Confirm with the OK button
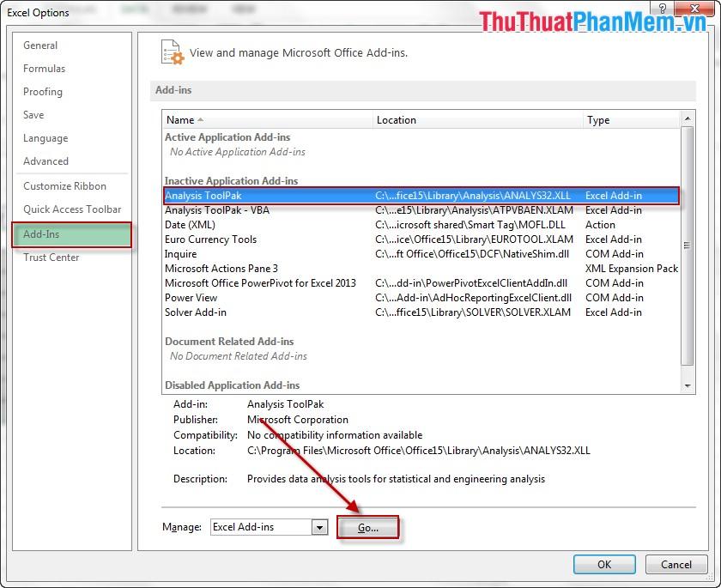This screenshot has width=721, height=588. 604,565
